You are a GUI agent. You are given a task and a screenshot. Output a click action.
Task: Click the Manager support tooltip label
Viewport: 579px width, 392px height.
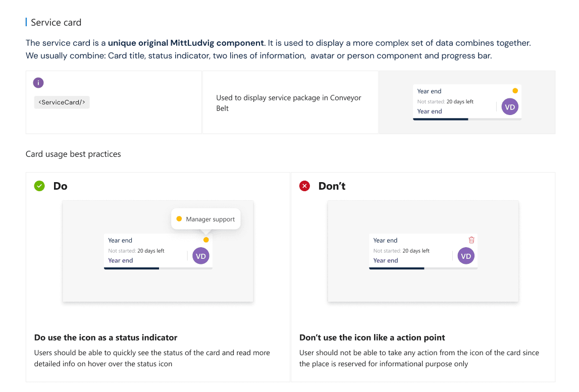[210, 219]
